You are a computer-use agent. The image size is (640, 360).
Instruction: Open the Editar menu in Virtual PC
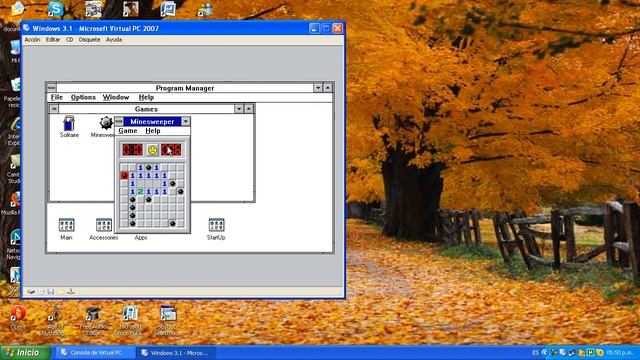[53, 40]
